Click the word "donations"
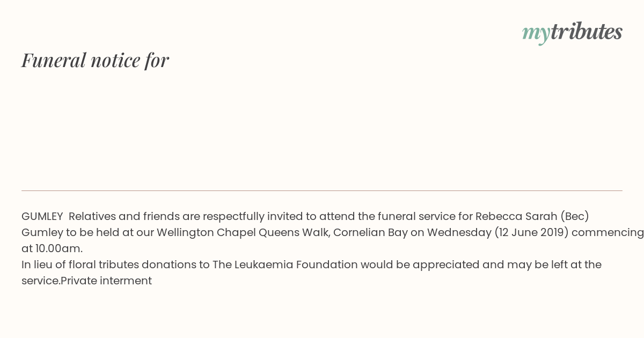Screen dimensions: 644x338 169,264
